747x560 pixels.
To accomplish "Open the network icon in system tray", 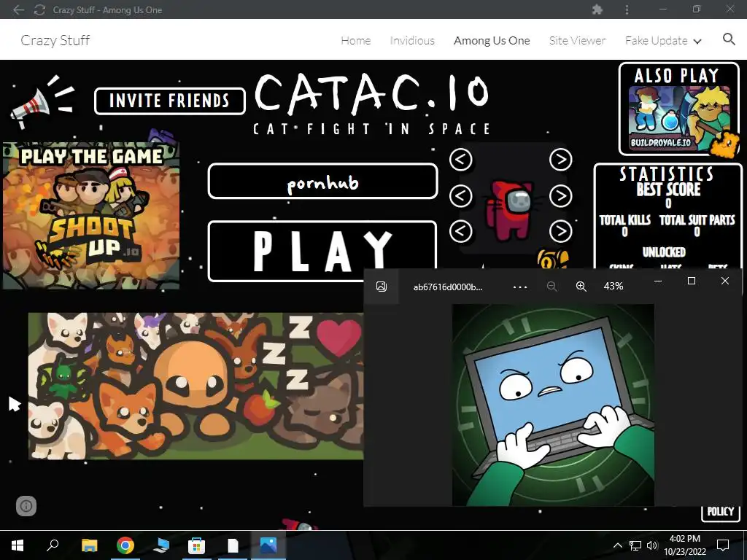I will (x=635, y=545).
